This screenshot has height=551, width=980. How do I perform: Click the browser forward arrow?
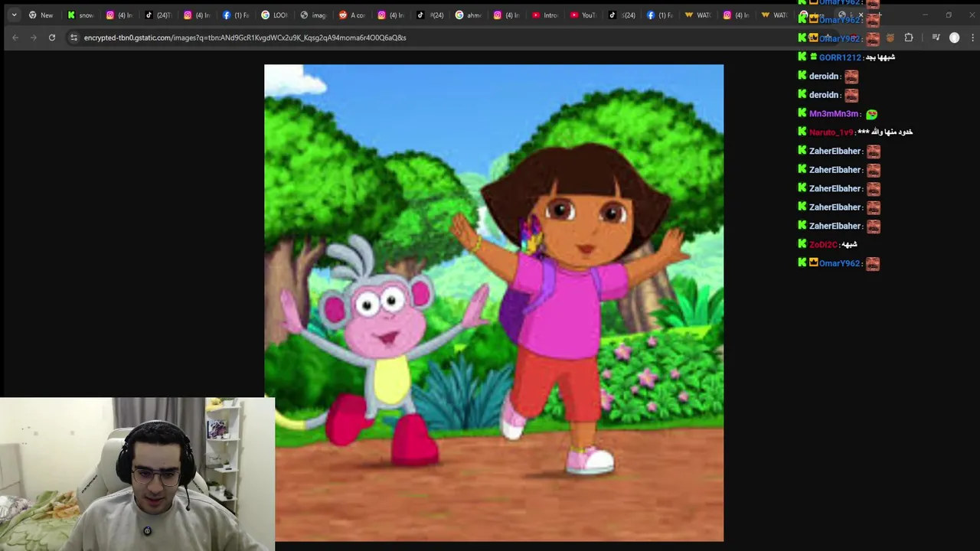point(33,37)
